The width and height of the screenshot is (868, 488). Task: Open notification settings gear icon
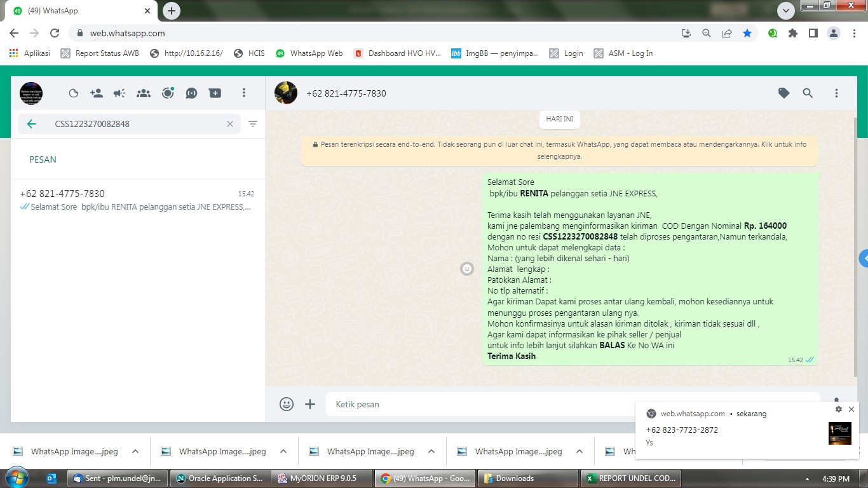click(x=838, y=410)
